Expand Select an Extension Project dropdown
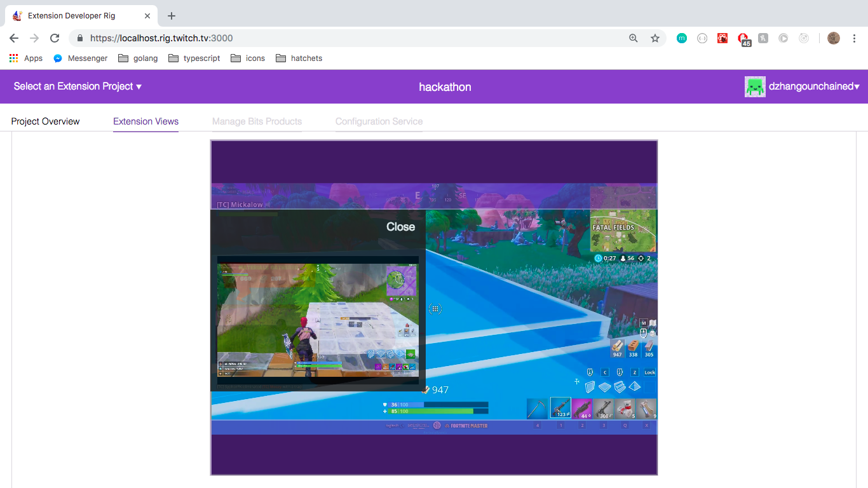The width and height of the screenshot is (868, 488). pyautogui.click(x=78, y=86)
